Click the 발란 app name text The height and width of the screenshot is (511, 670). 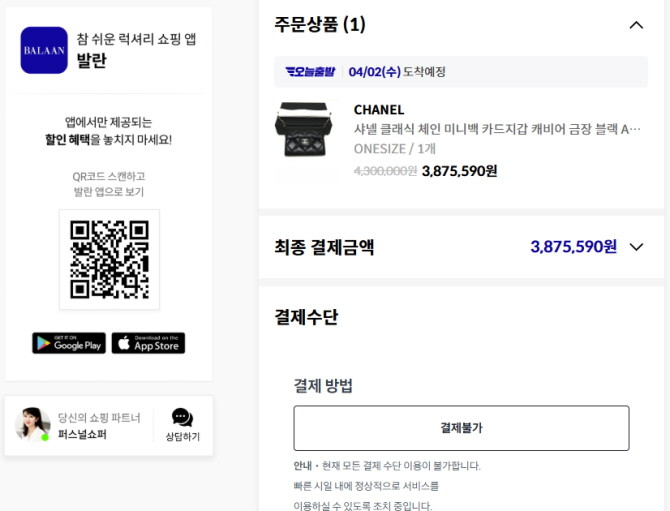(x=91, y=60)
